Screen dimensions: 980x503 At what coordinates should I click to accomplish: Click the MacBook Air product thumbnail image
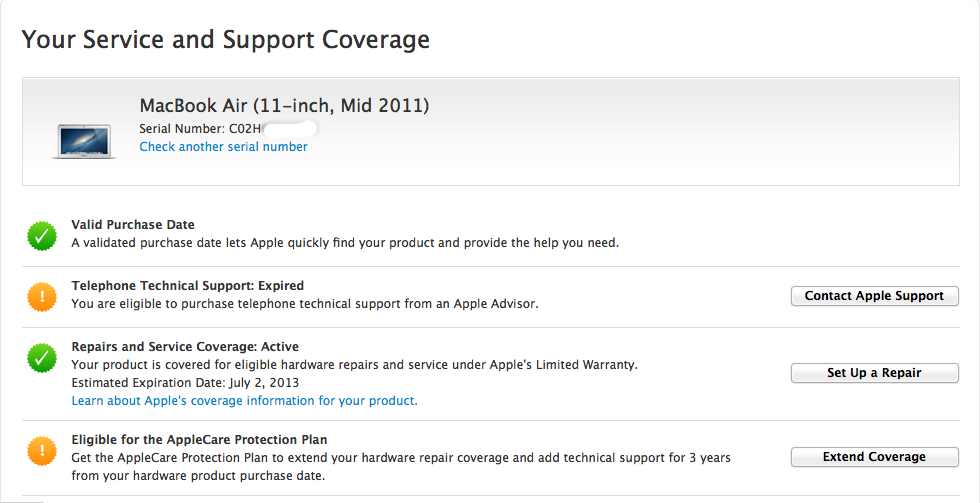[84, 141]
